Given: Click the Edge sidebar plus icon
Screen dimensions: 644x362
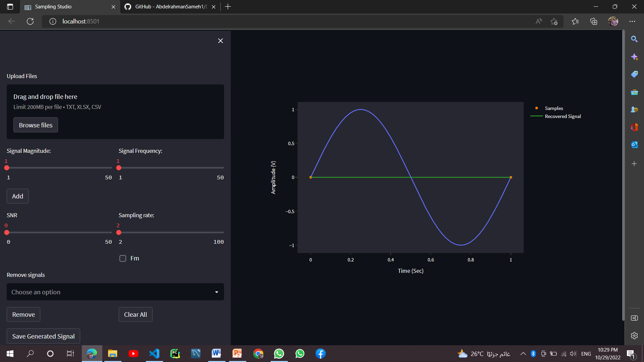Looking at the screenshot, I should pyautogui.click(x=634, y=164).
